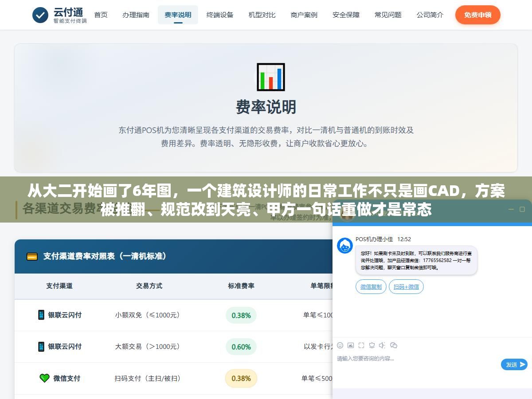This screenshot has width=532, height=399.
Task: Click the POS机办理小佳 agent avatar
Action: [x=345, y=246]
